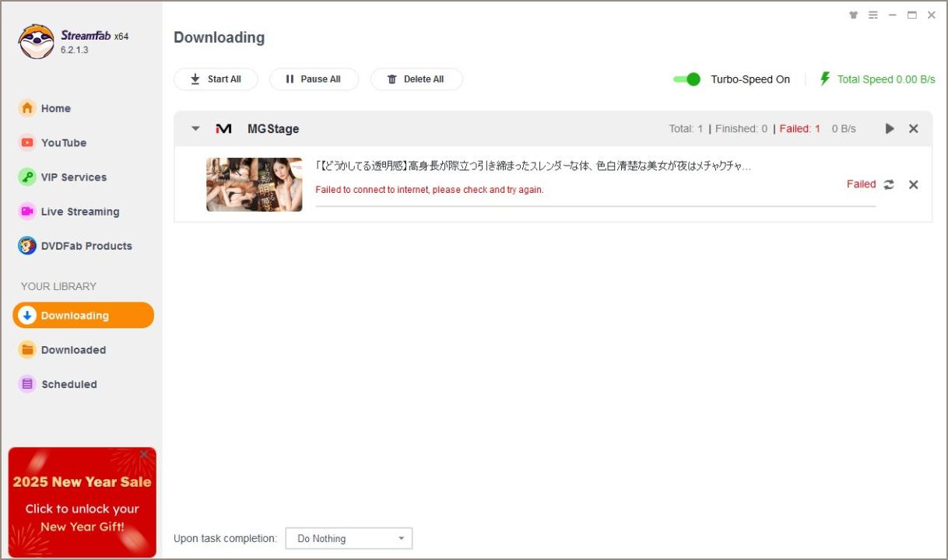
Task: Click the 'Failed to connect to internet' message
Action: click(x=430, y=190)
